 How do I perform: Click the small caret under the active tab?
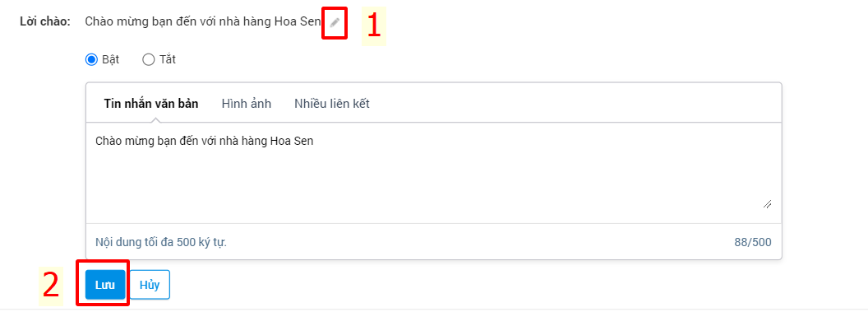pos(157,119)
